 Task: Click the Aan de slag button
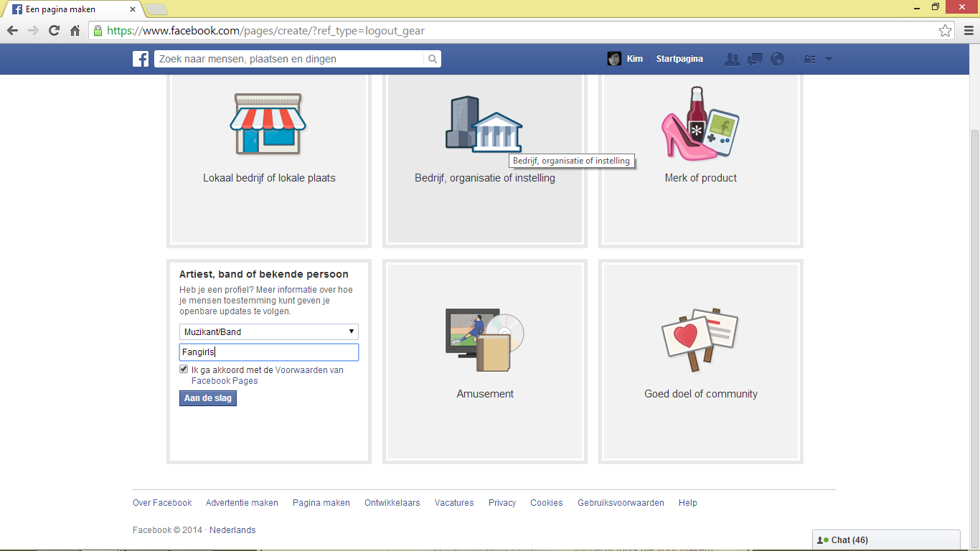[208, 398]
